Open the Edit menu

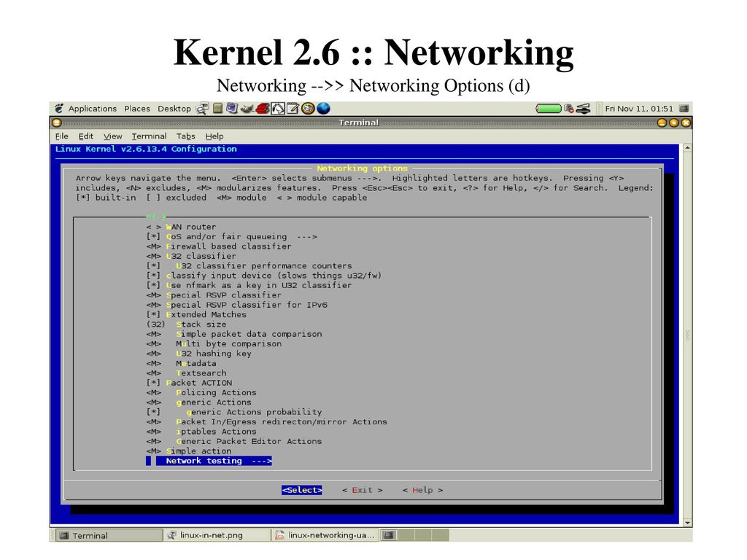point(86,136)
